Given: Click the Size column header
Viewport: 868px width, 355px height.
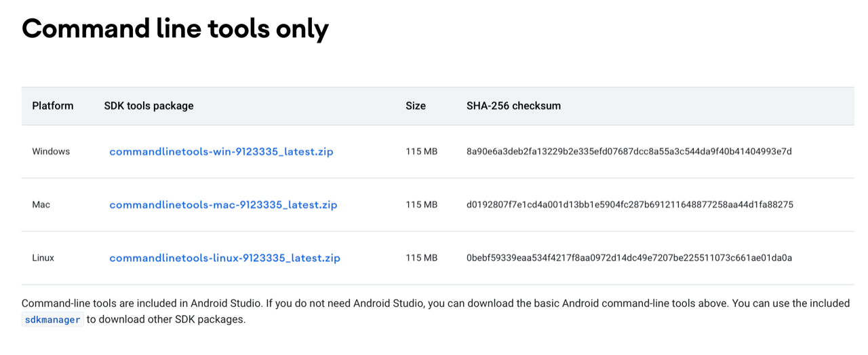Looking at the screenshot, I should [x=416, y=106].
